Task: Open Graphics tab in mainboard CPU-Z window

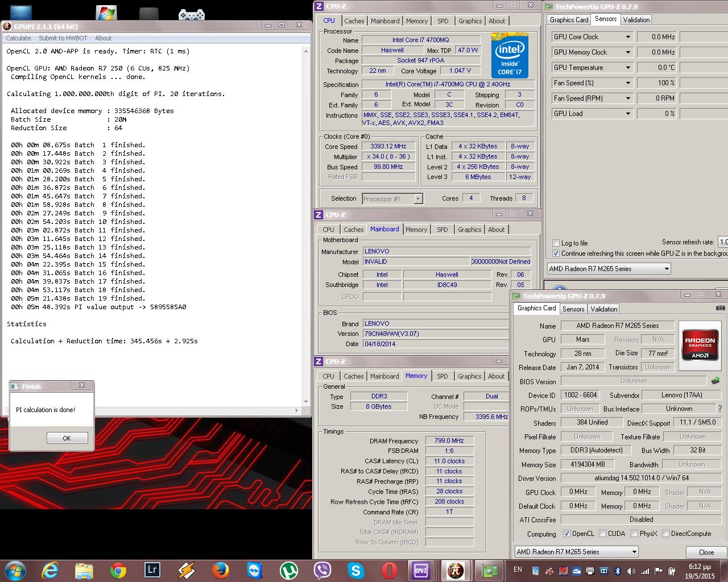Action: click(469, 230)
